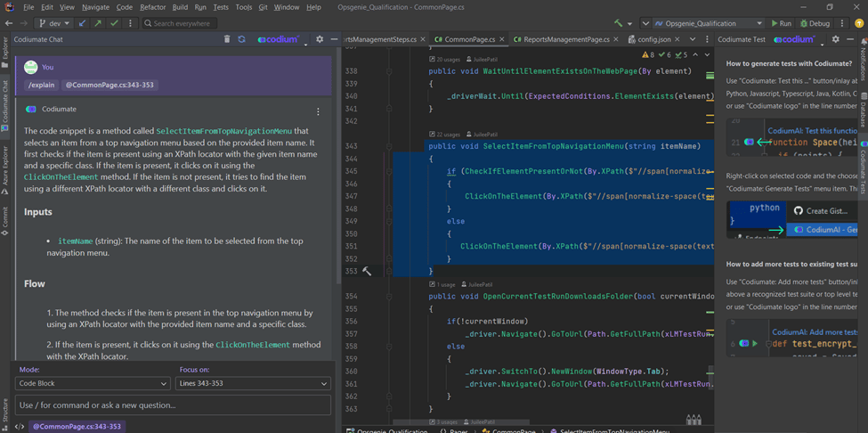Screen dimensions: 868x433
Task: Open the Refactor menu
Action: (x=152, y=7)
